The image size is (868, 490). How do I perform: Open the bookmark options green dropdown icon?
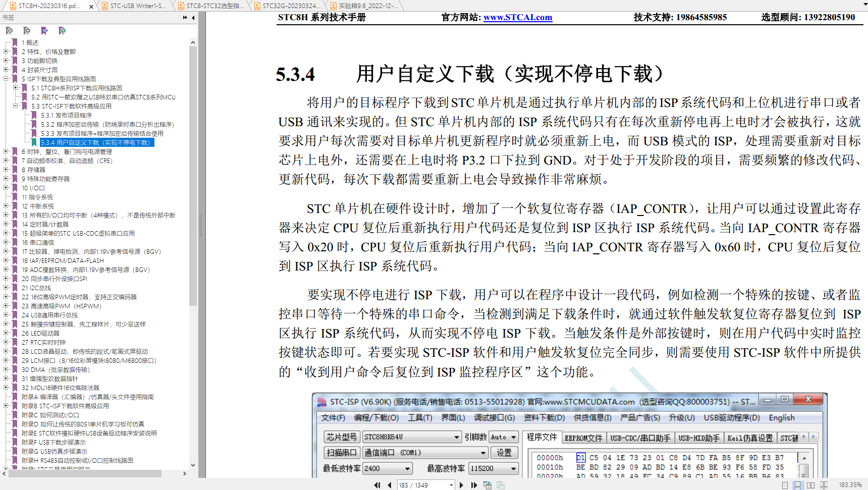tap(62, 31)
